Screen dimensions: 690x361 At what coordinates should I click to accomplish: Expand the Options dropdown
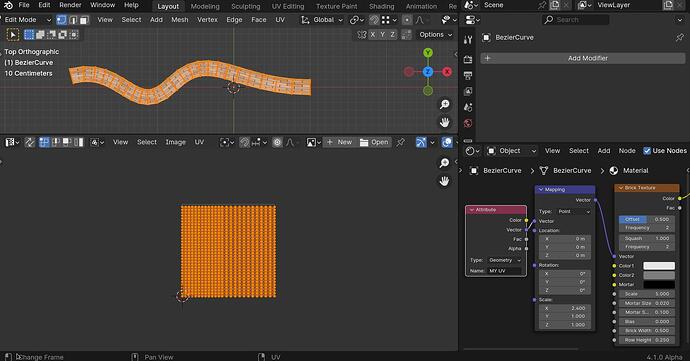pos(435,35)
